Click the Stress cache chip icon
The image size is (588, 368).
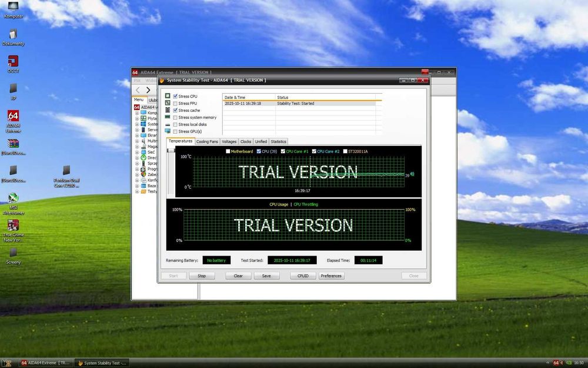(168, 110)
